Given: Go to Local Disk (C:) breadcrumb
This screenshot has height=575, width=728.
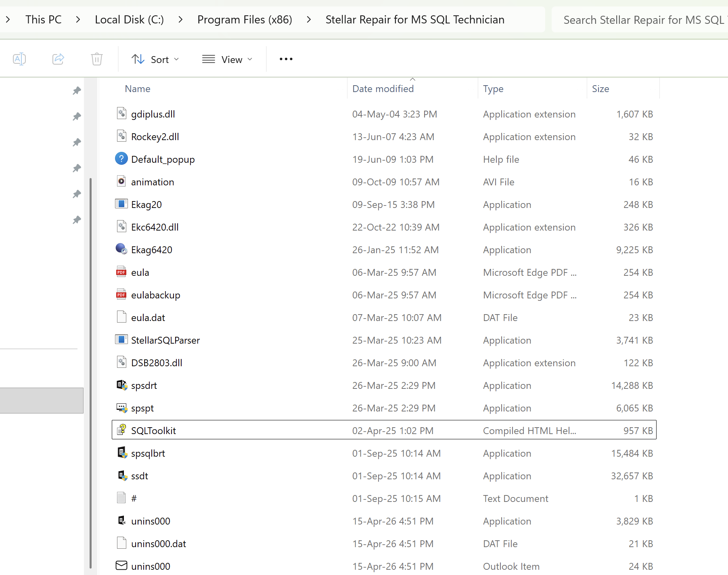Looking at the screenshot, I should 130,19.
